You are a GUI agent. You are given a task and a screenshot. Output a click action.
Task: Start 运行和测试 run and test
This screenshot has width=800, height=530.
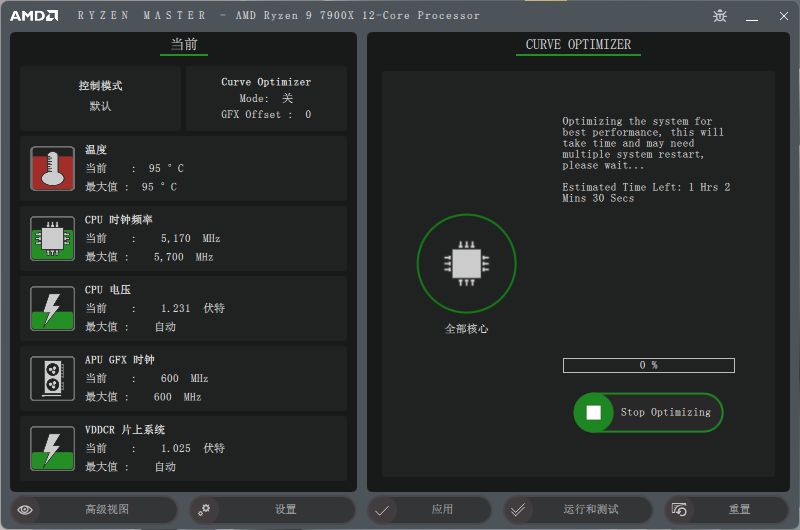click(577, 510)
